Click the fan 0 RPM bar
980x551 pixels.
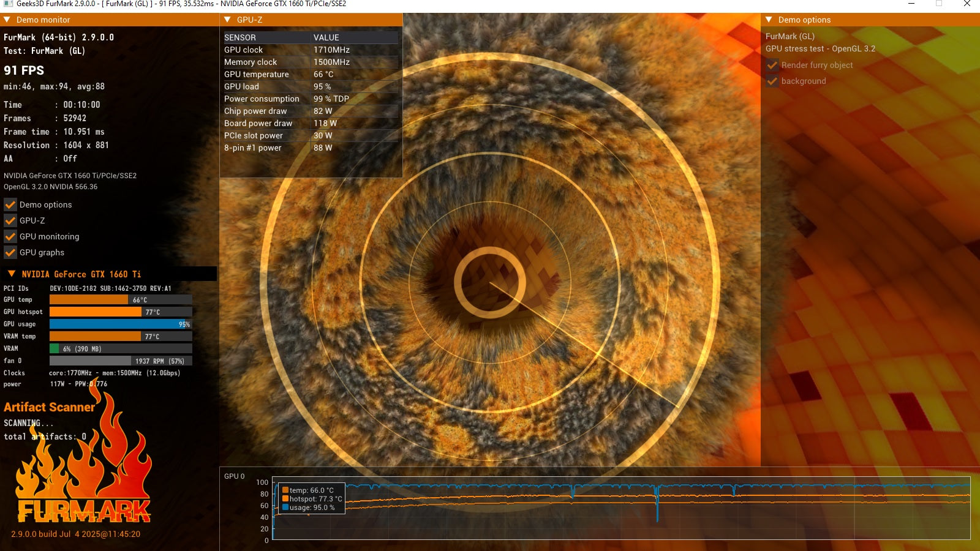pos(121,361)
